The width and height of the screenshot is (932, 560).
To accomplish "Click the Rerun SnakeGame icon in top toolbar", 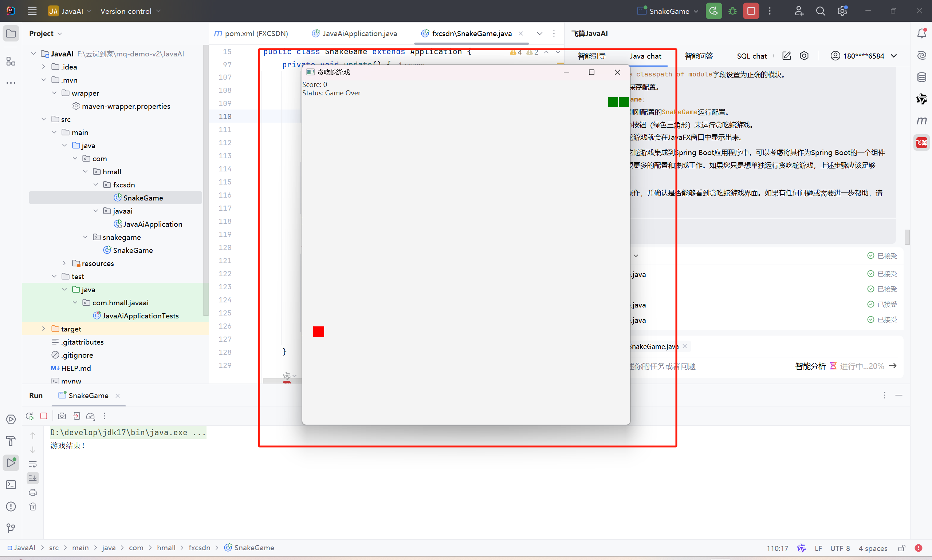I will [x=713, y=11].
